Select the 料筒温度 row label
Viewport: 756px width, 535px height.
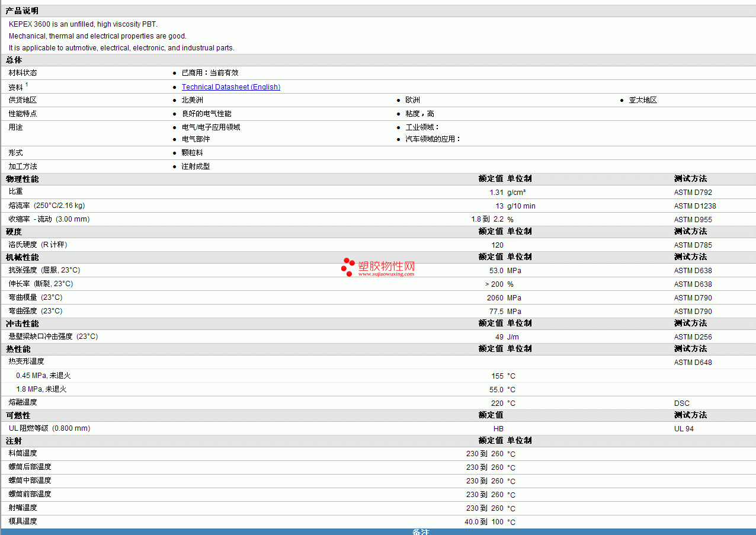(x=23, y=453)
